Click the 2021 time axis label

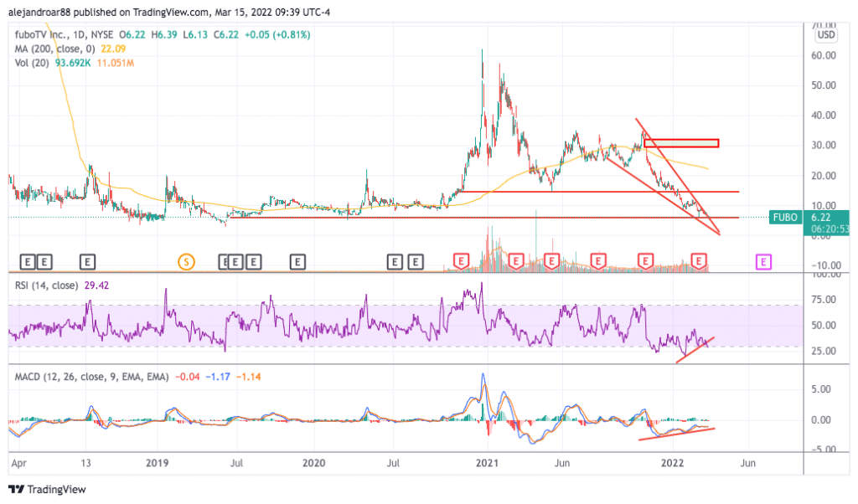(x=487, y=463)
